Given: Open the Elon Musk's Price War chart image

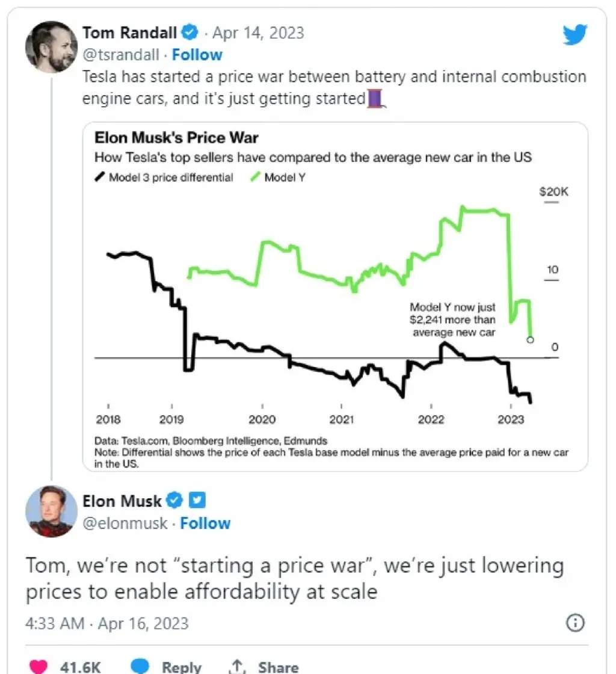Looking at the screenshot, I should click(x=335, y=297).
